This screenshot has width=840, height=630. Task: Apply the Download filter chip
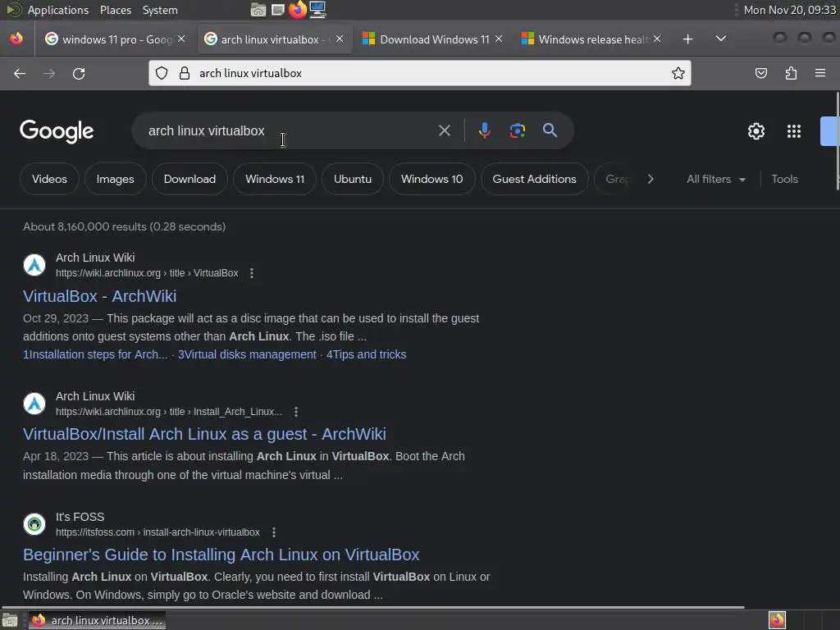[189, 179]
